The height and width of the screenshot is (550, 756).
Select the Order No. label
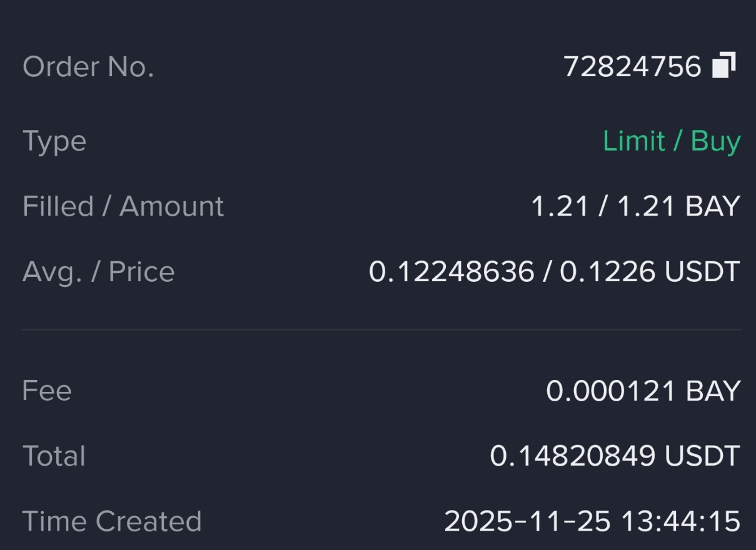88,66
